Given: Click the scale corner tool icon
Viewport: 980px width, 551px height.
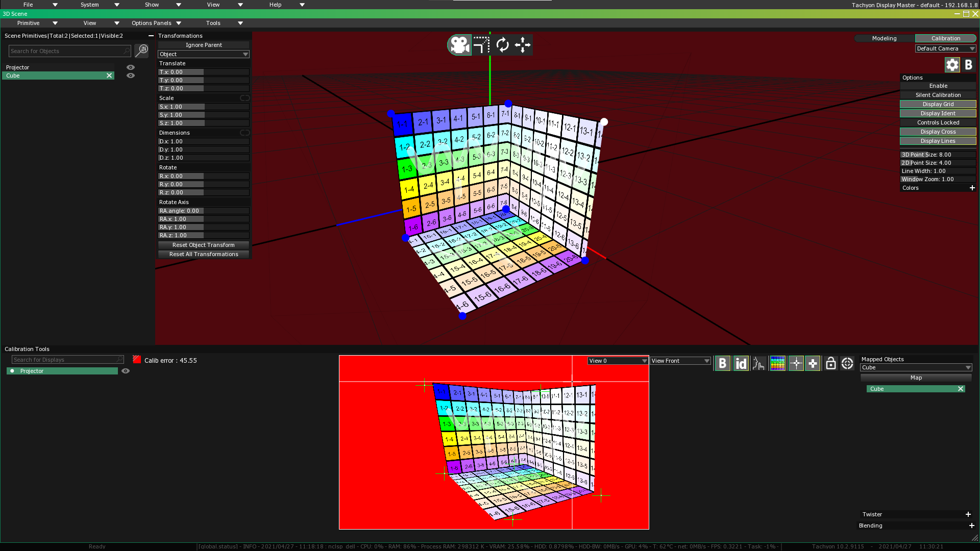Looking at the screenshot, I should [x=481, y=45].
